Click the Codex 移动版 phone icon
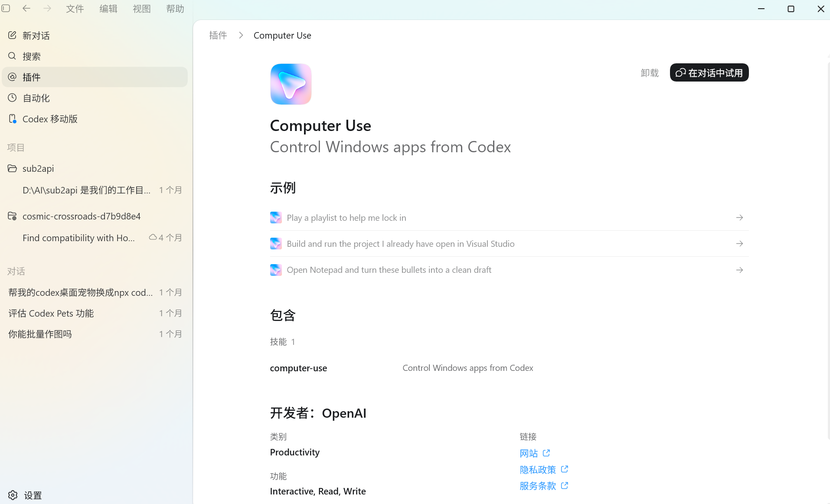Screen dimensions: 830x504 tap(12, 118)
